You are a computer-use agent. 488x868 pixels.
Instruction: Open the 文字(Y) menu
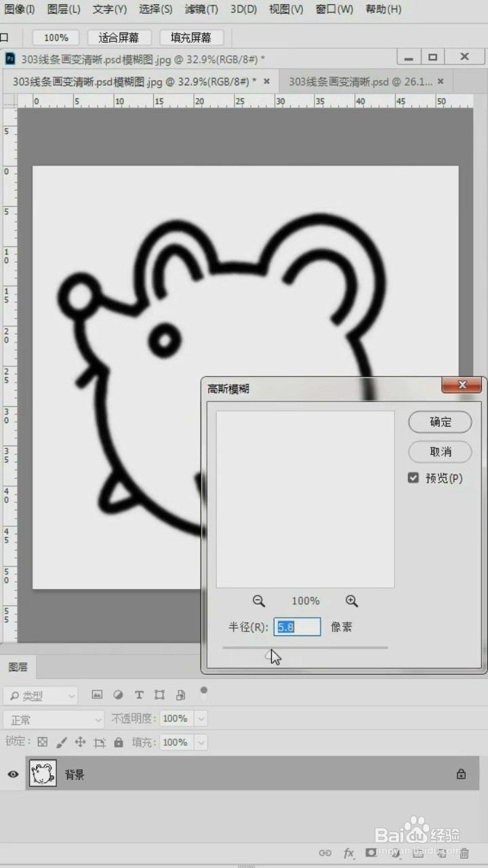(x=110, y=9)
